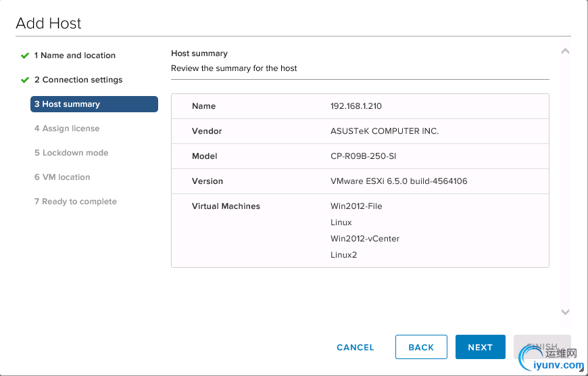Viewport: 588px width, 376px height.
Task: Click the NEXT button
Action: pyautogui.click(x=481, y=347)
